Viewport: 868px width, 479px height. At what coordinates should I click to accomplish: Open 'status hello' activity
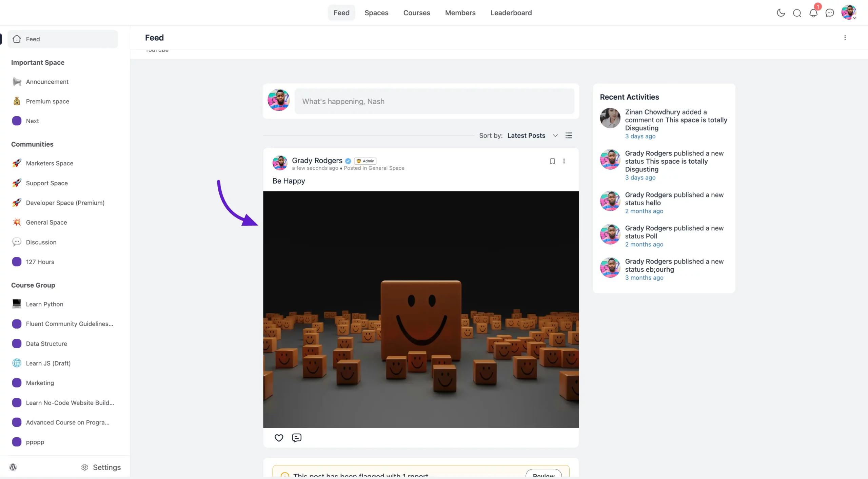[x=674, y=199]
